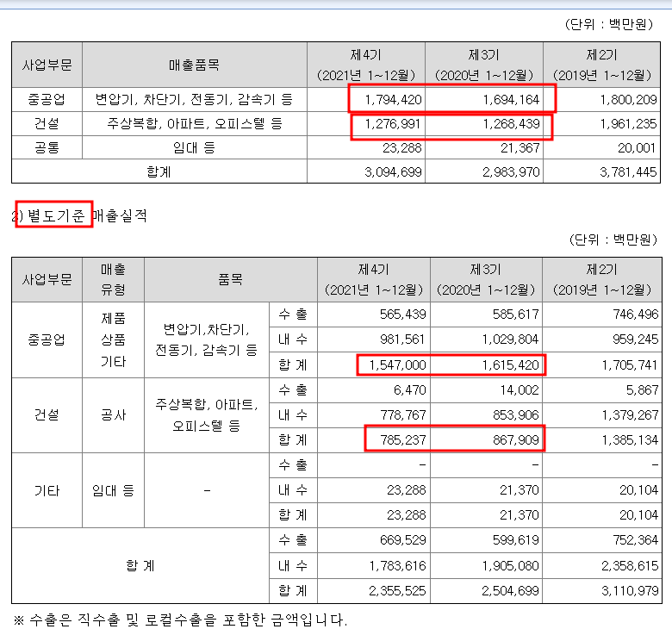
Task: Select the total domestic value 1,783,616
Action: (x=397, y=565)
